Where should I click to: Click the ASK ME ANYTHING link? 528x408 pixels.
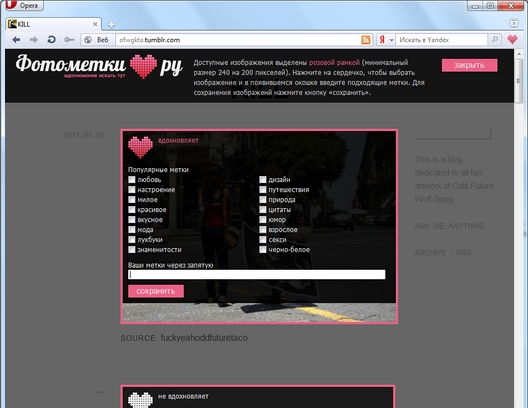(x=450, y=226)
